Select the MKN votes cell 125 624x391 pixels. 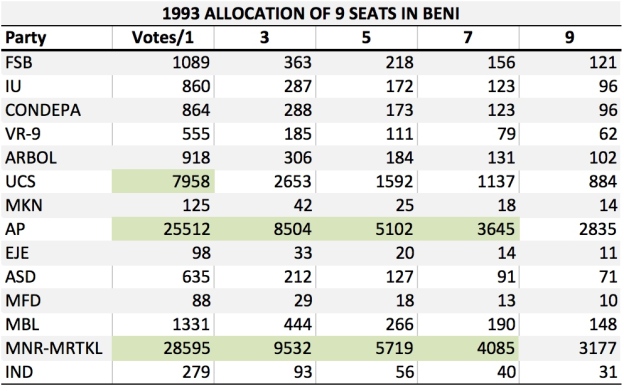click(x=163, y=205)
